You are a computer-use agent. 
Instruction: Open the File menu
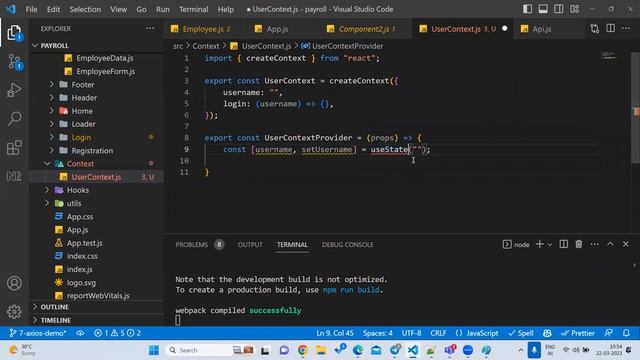(x=31, y=9)
